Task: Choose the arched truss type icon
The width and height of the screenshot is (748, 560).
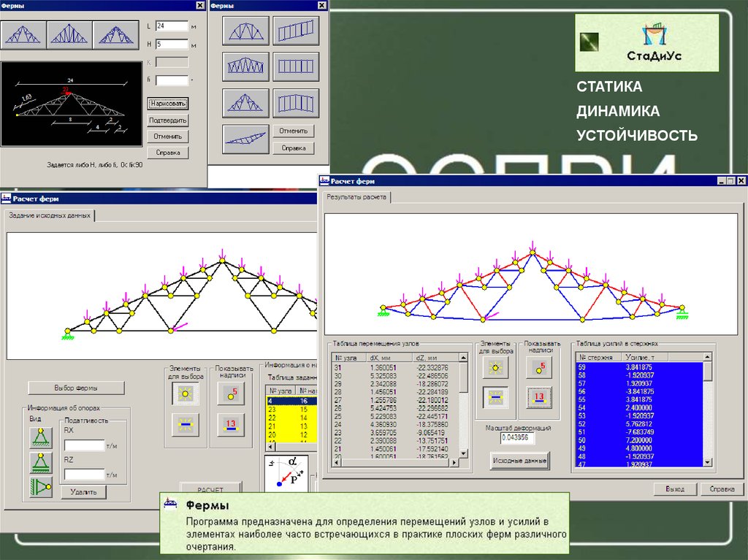Action: (245, 31)
